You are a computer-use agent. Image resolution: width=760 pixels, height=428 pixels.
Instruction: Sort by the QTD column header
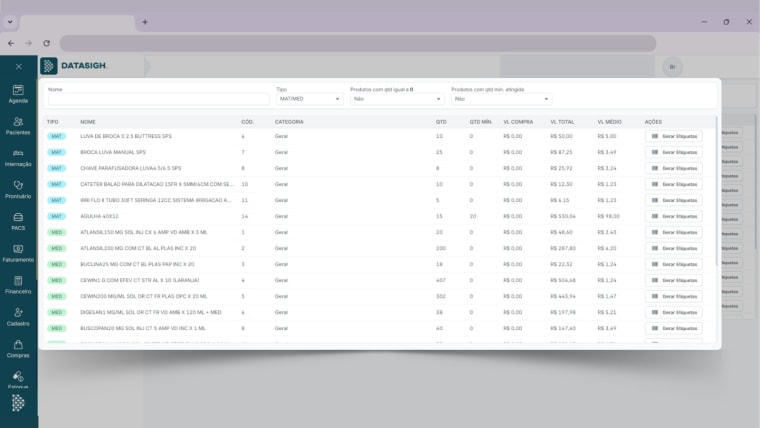click(441, 122)
